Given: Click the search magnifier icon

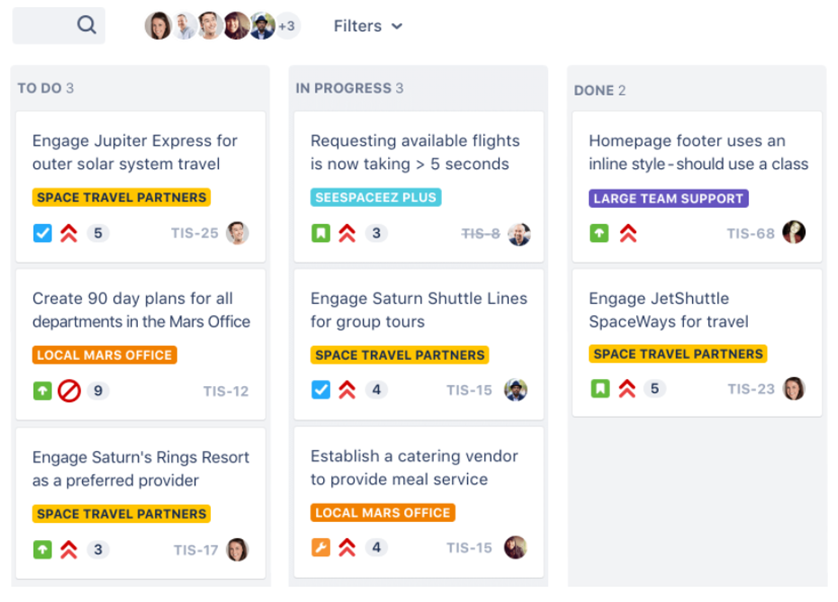Looking at the screenshot, I should click(86, 25).
